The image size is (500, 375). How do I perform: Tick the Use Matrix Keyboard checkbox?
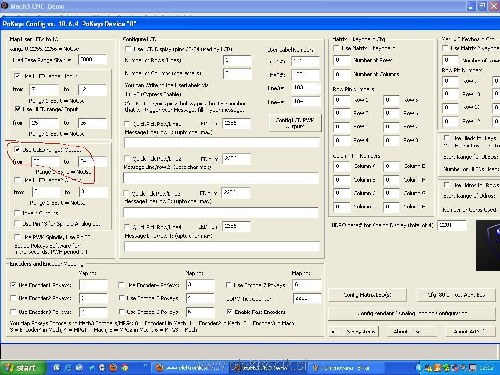(x=336, y=48)
